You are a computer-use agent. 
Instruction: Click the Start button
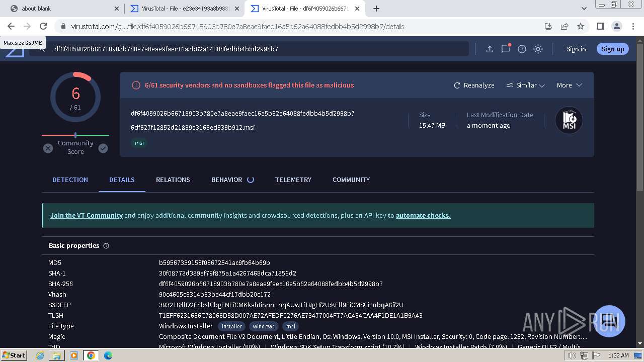pyautogui.click(x=14, y=355)
